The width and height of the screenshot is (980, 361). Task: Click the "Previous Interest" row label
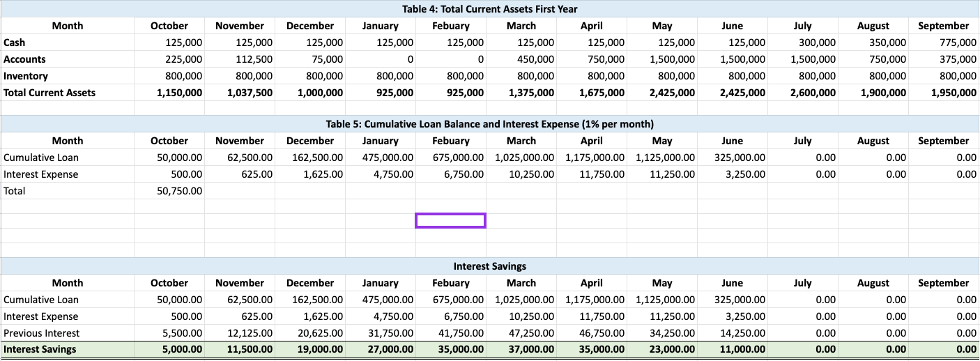tap(42, 333)
